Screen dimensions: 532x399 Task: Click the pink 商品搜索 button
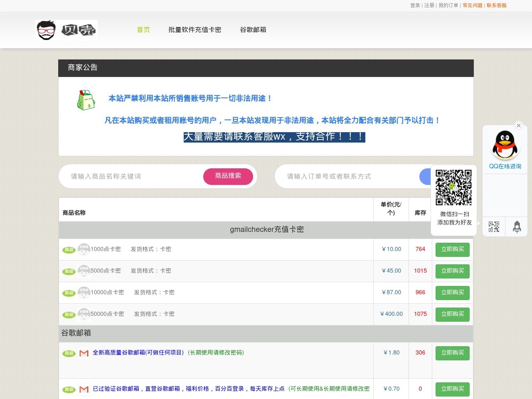tap(228, 176)
